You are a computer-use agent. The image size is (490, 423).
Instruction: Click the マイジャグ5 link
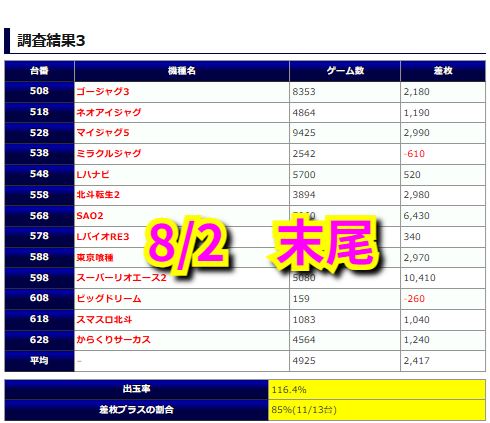tap(103, 133)
